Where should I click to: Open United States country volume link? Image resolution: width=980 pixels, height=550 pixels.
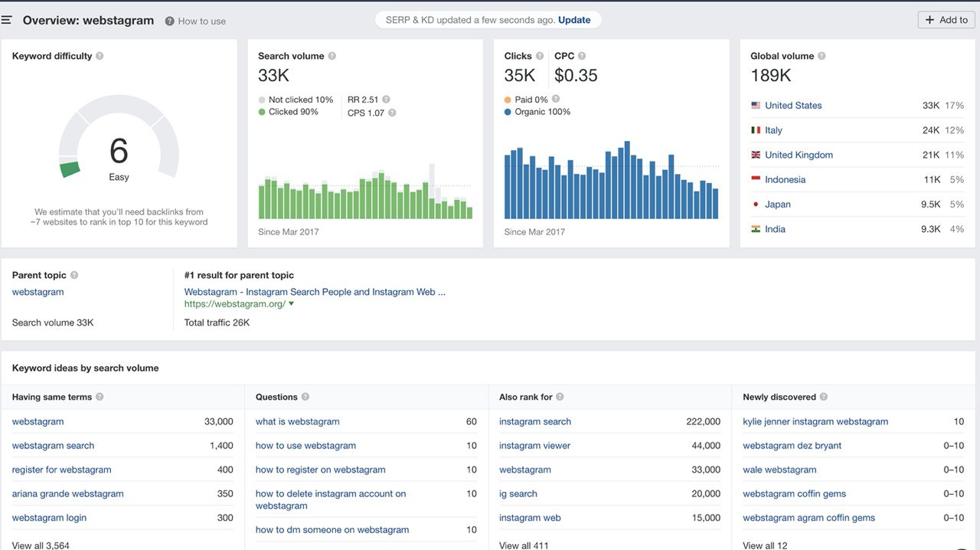pyautogui.click(x=793, y=106)
